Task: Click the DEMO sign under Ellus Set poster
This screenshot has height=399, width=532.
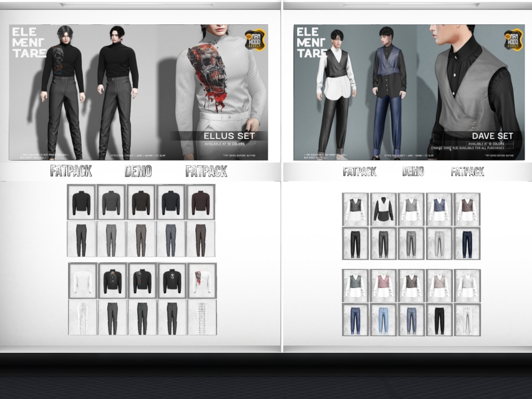Action: click(138, 171)
